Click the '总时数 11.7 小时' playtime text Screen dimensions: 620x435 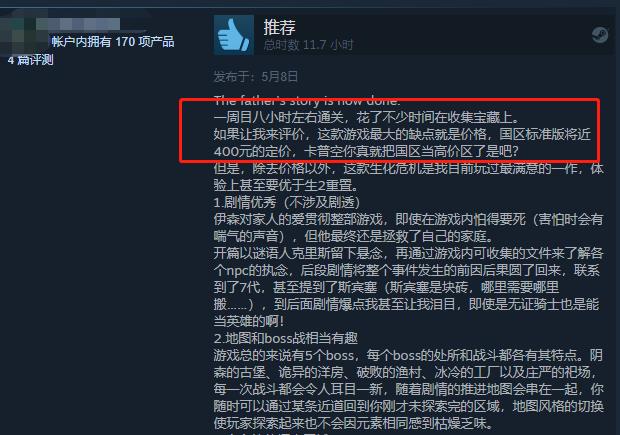point(308,45)
